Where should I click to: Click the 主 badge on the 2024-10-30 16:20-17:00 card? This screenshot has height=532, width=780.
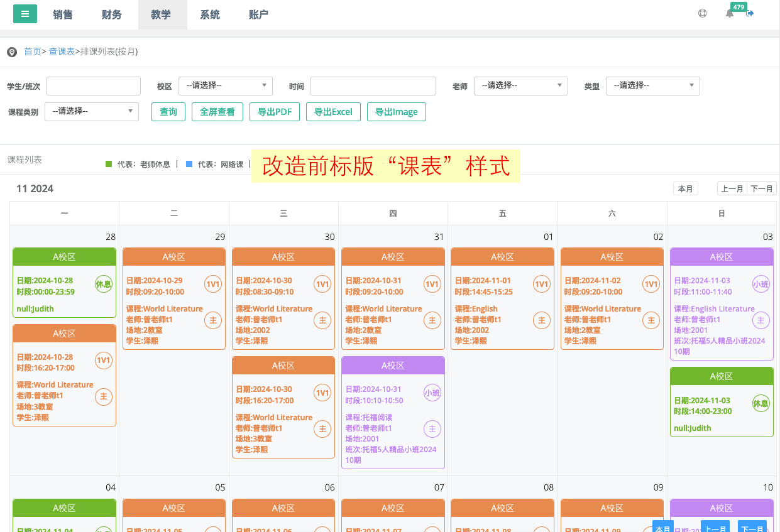pyautogui.click(x=322, y=429)
